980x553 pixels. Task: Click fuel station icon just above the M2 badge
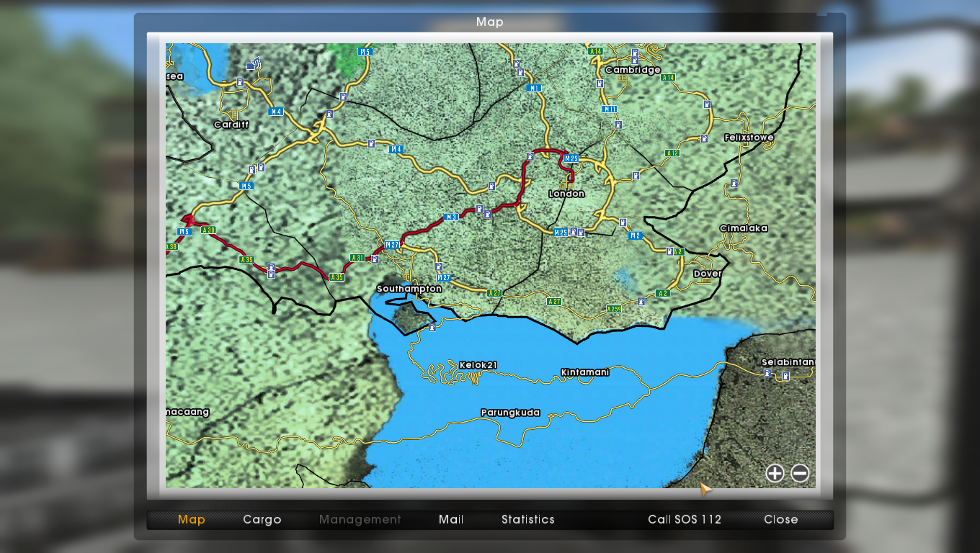pyautogui.click(x=623, y=222)
